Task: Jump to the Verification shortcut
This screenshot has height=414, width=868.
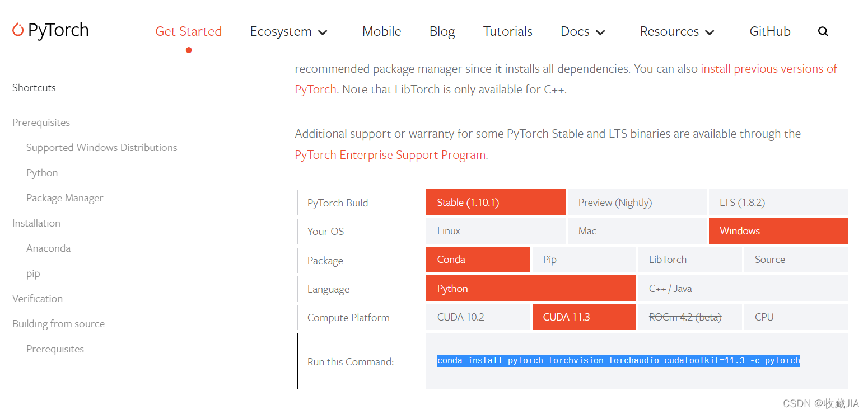Action: pos(38,299)
